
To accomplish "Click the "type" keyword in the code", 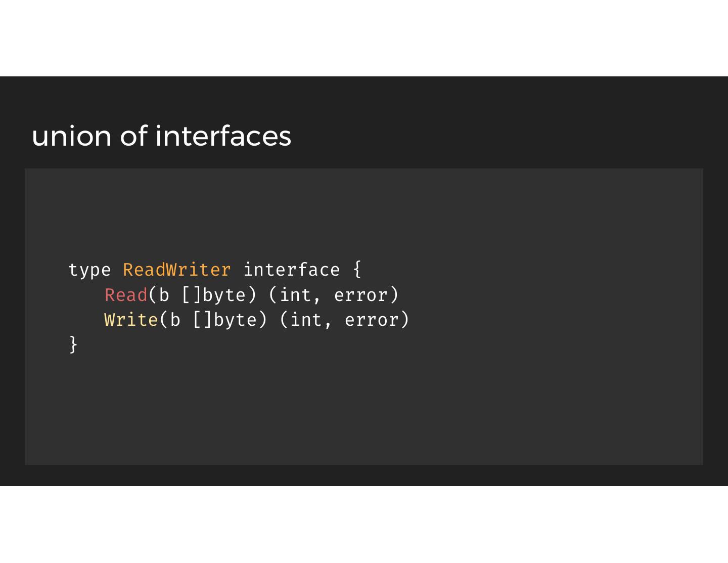I will click(x=89, y=270).
